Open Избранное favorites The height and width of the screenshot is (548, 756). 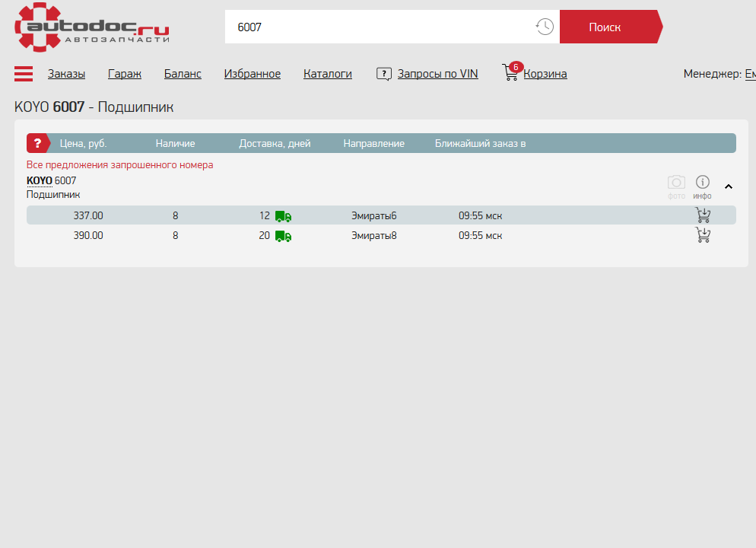253,74
